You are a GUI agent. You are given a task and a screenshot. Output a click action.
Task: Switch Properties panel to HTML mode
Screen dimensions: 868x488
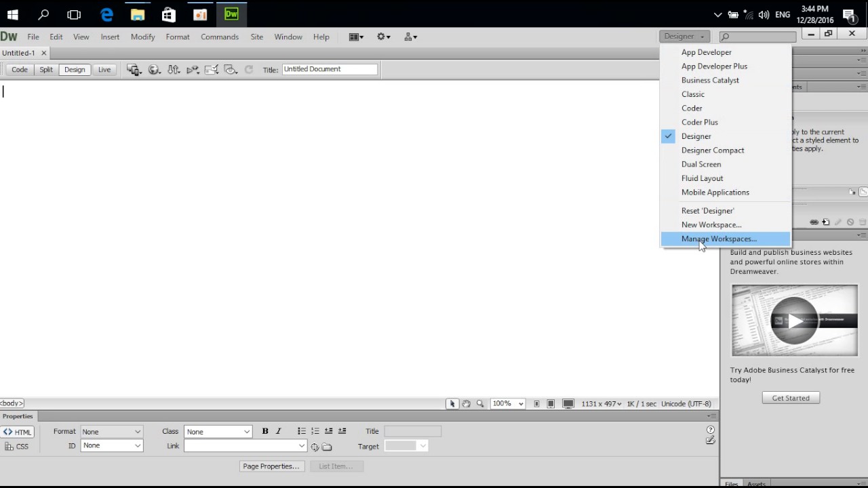(18, 432)
